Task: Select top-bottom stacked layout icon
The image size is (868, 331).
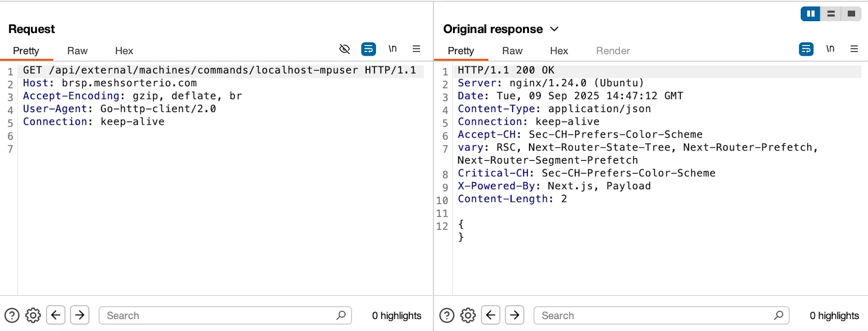Action: 831,14
